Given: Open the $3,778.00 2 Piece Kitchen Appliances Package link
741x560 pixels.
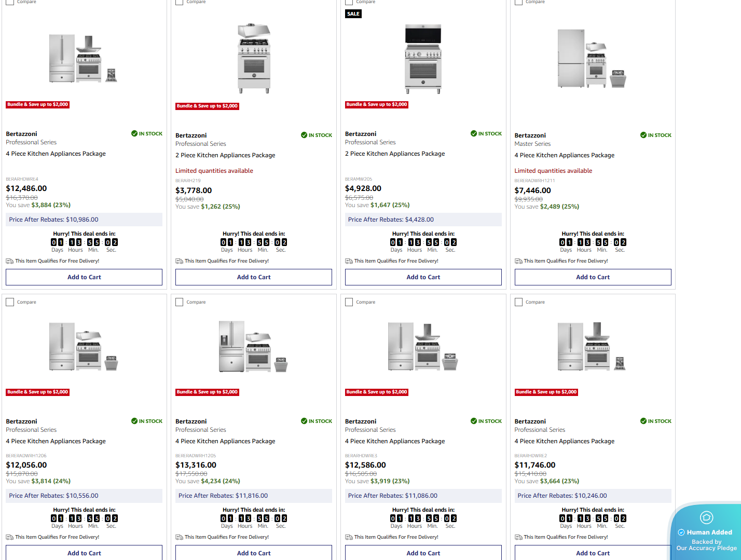Looking at the screenshot, I should click(x=225, y=155).
